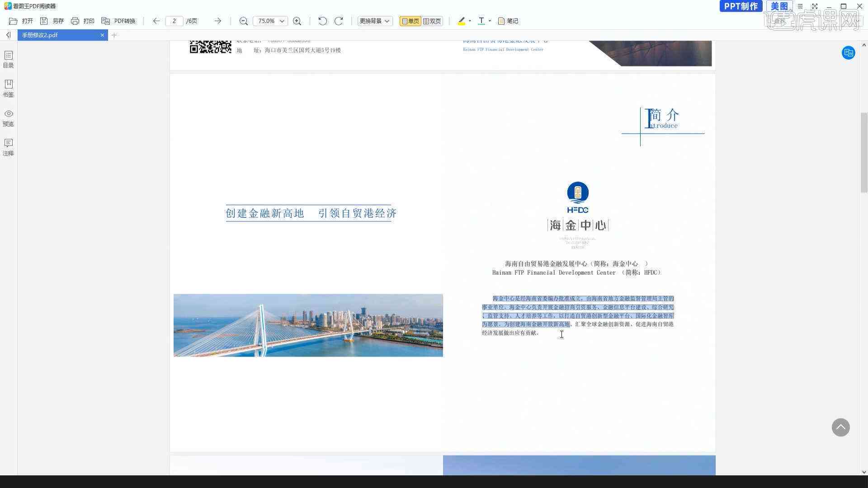Rotate the page counterclockwise
This screenshot has width=868, height=488.
click(322, 21)
